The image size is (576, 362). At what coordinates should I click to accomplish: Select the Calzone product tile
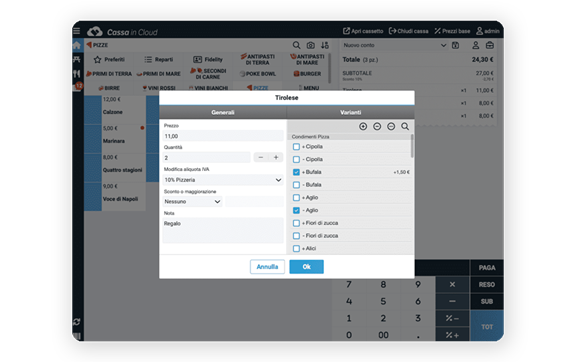click(x=115, y=110)
